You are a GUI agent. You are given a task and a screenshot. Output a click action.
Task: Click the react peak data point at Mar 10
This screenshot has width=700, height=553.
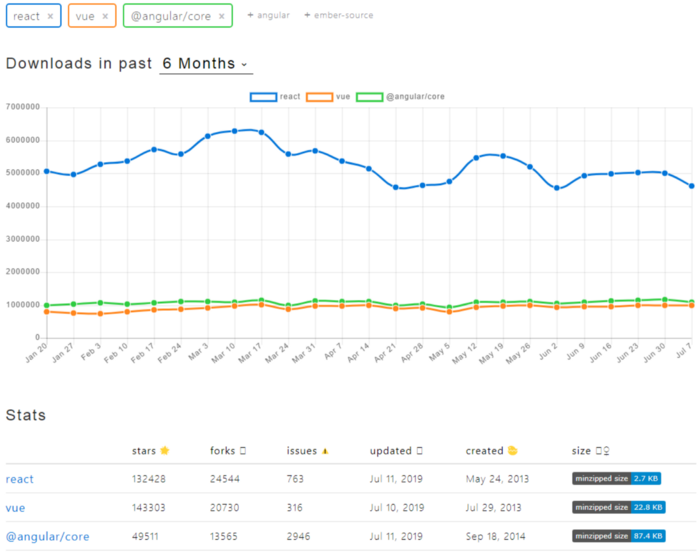pyautogui.click(x=235, y=131)
